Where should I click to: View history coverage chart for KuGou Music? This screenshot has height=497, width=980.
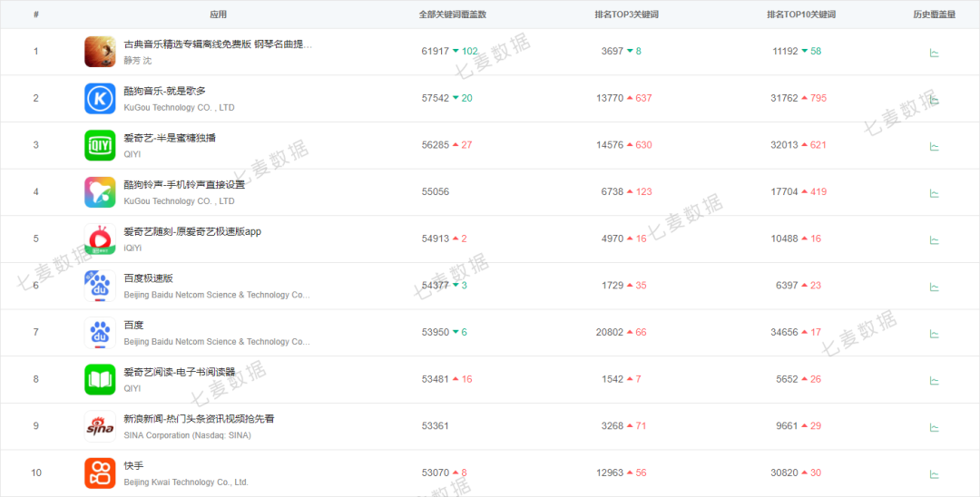coord(935,100)
